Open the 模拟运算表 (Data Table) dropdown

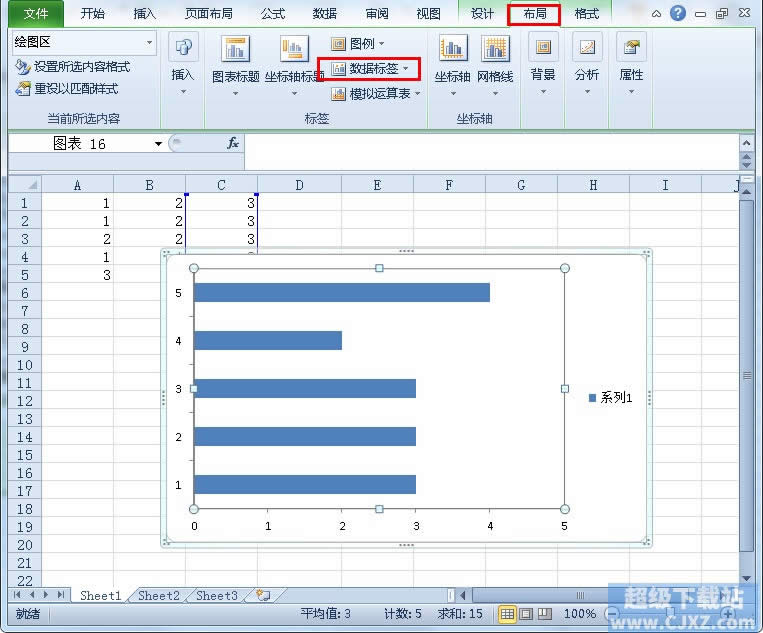coord(376,93)
